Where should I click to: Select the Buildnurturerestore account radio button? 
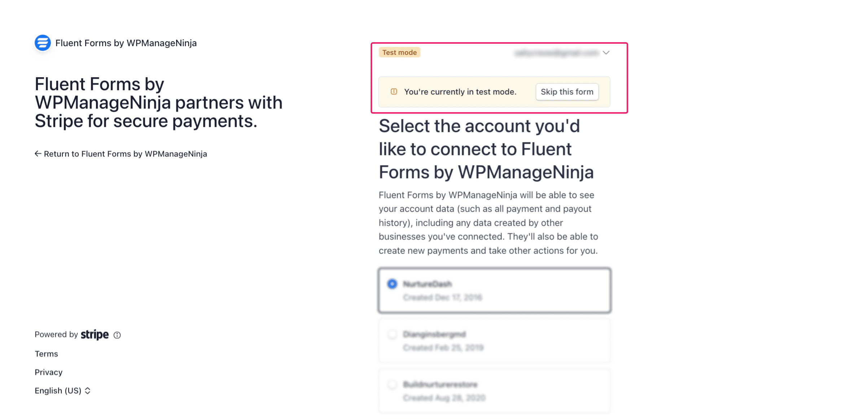point(392,384)
